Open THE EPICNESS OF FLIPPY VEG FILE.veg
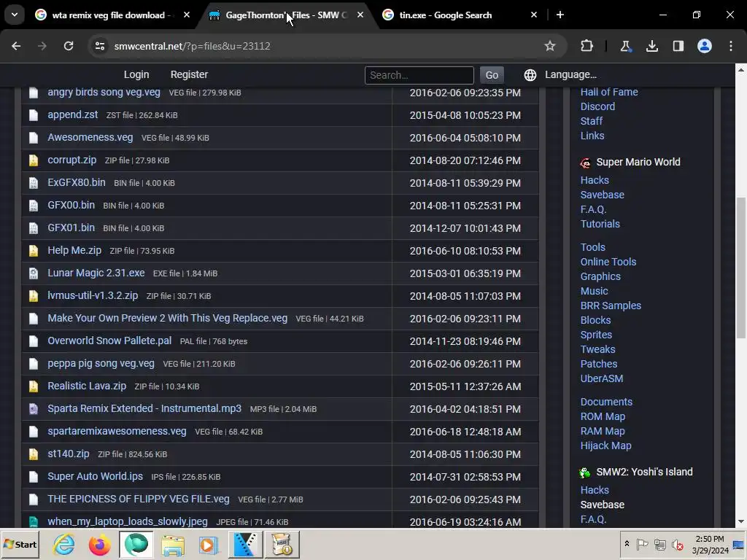Screen dimensions: 747x560 point(139,499)
